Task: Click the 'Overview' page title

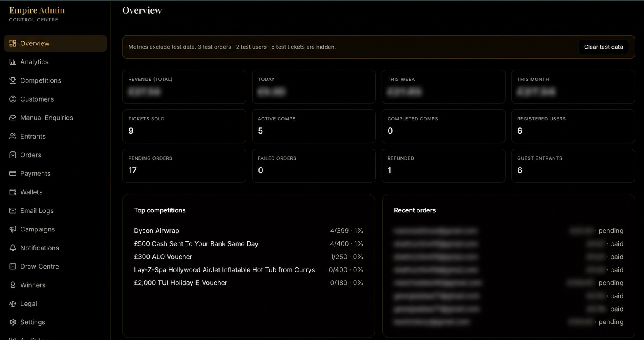Action: click(142, 10)
